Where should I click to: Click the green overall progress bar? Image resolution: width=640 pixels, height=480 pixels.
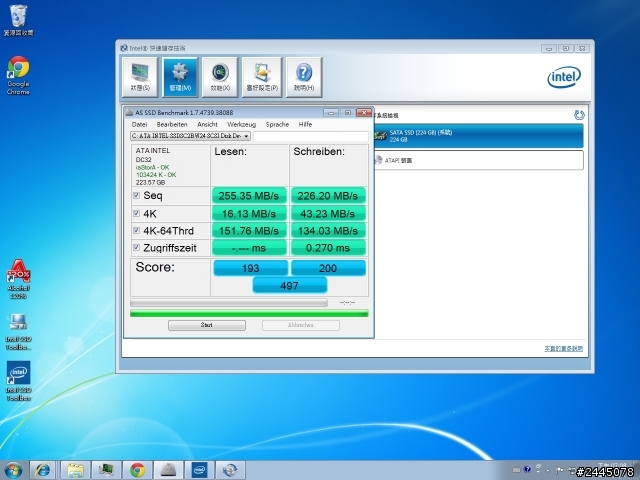click(x=249, y=313)
